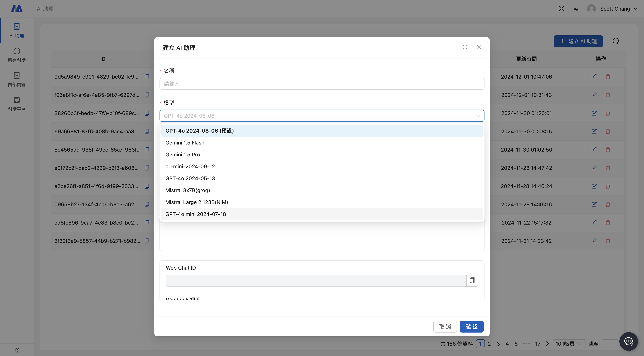Collapse the 模型 dropdown via its arrow
The height and width of the screenshot is (356, 644).
(x=478, y=116)
